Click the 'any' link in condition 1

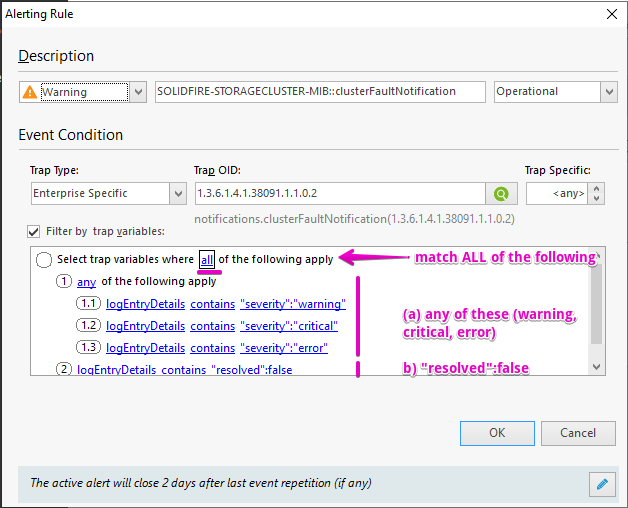pos(87,282)
